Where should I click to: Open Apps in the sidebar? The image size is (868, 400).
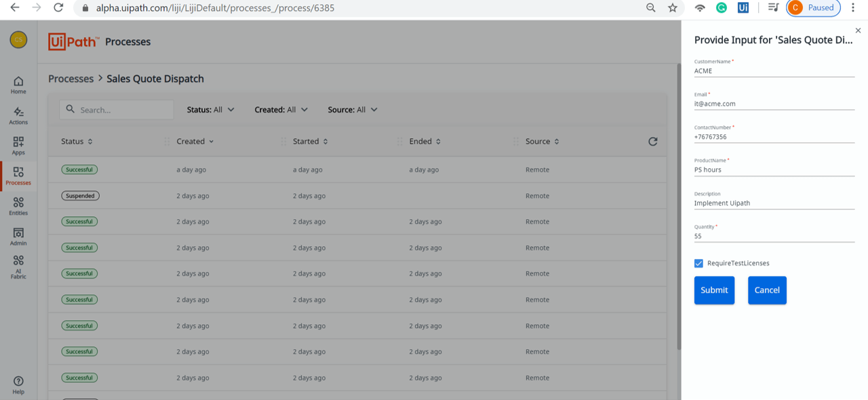18,146
